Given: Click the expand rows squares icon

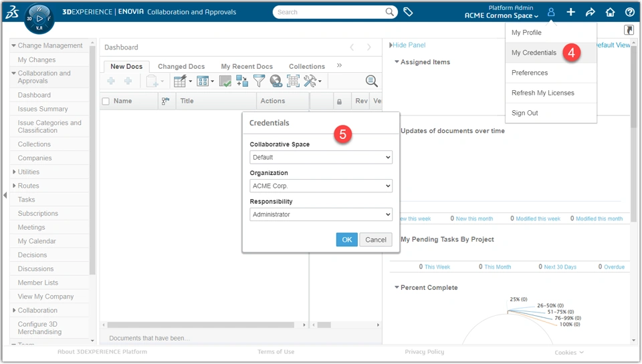Looking at the screenshot, I should click(242, 81).
